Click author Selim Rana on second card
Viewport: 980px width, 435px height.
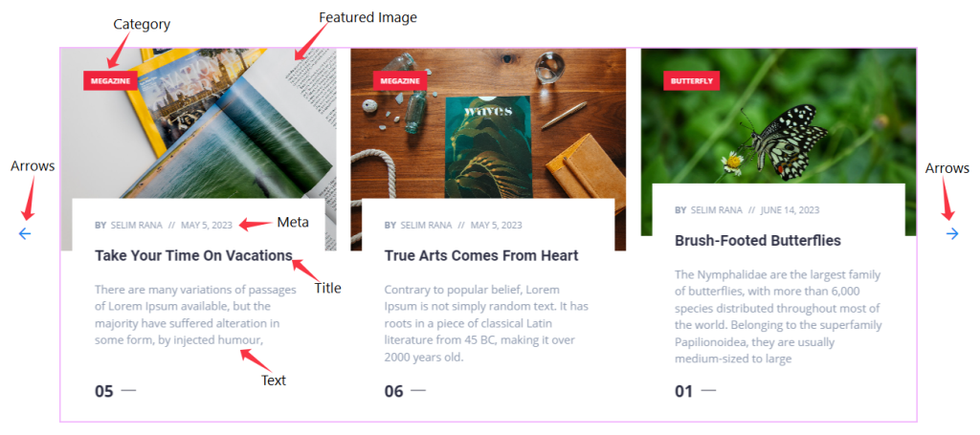tap(426, 226)
